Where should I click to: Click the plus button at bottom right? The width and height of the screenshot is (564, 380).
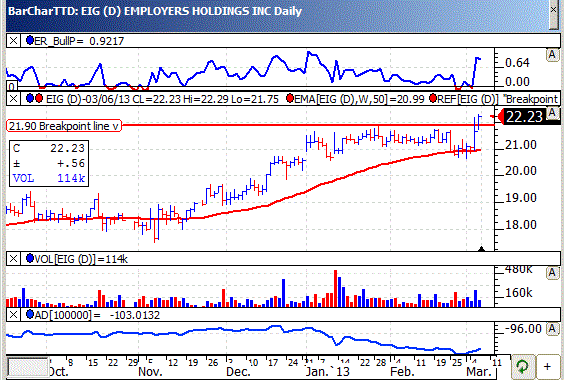(547, 367)
